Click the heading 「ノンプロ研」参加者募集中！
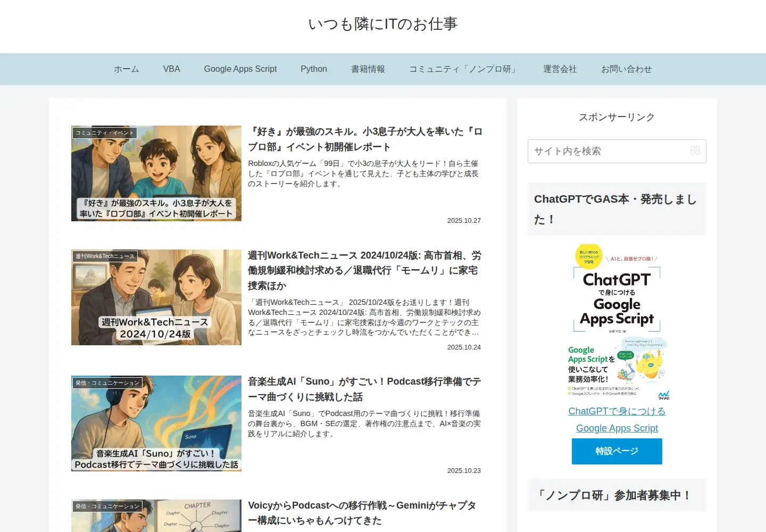Image resolution: width=766 pixels, height=532 pixels. pos(617,495)
